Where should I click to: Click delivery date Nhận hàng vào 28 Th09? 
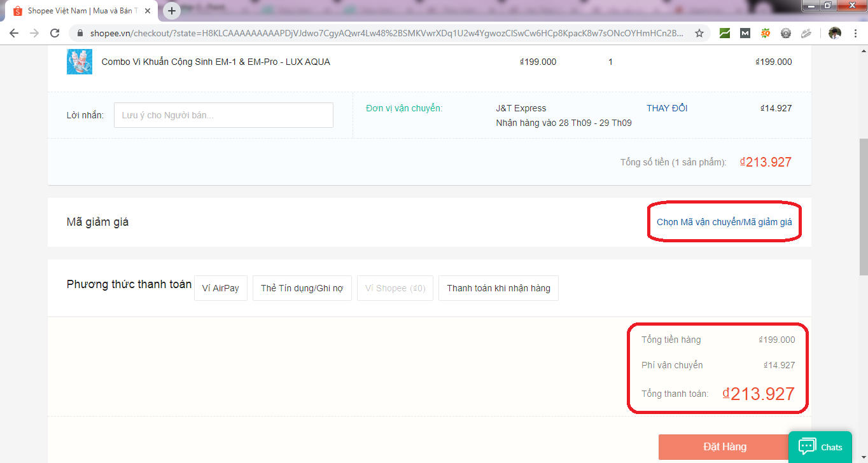tap(564, 123)
